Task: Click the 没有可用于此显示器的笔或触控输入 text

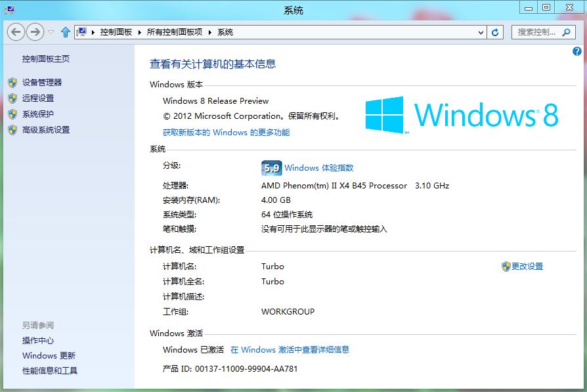Action: (324, 229)
